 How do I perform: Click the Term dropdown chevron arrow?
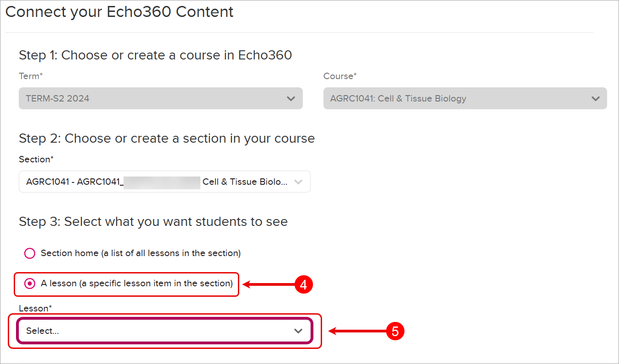291,99
